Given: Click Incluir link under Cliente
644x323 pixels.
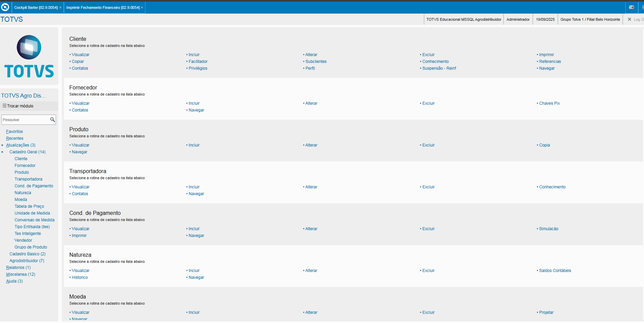Looking at the screenshot, I should click(194, 55).
